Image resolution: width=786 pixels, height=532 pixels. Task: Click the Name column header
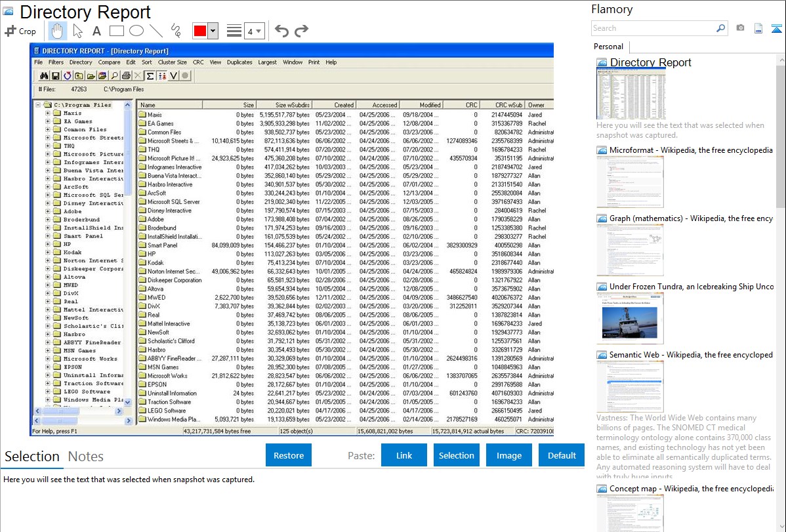coord(170,105)
